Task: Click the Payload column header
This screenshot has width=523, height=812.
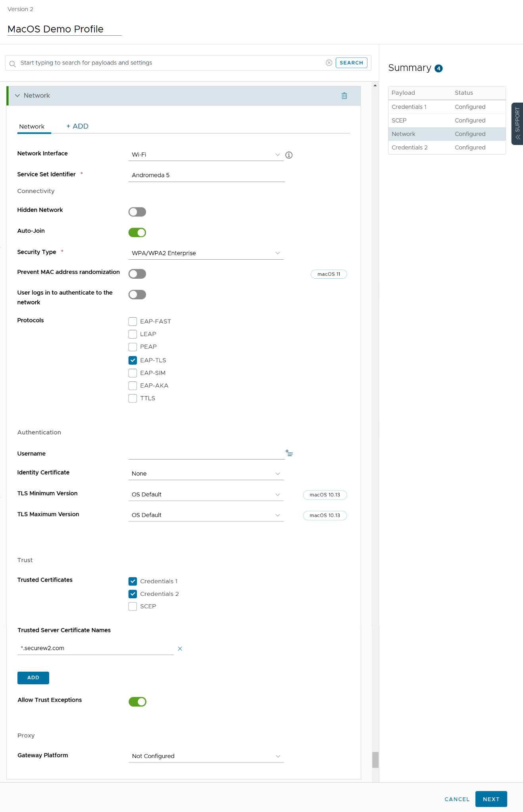Action: 403,93
